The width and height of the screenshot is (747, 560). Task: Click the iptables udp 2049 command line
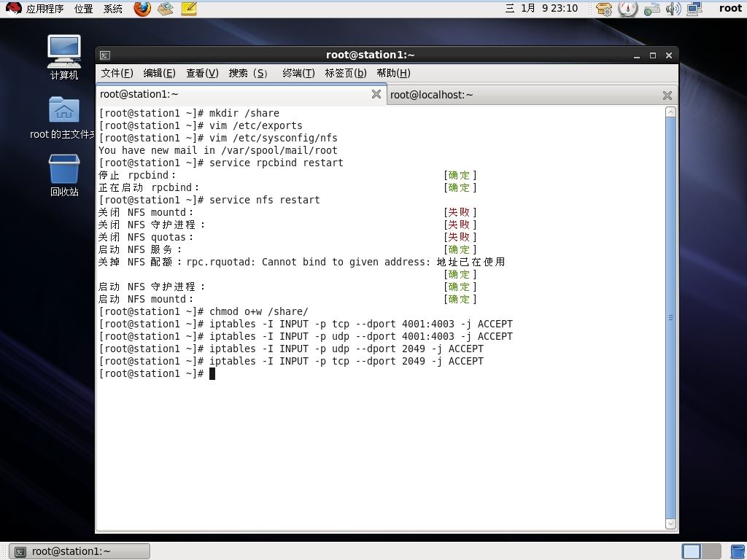(291, 349)
